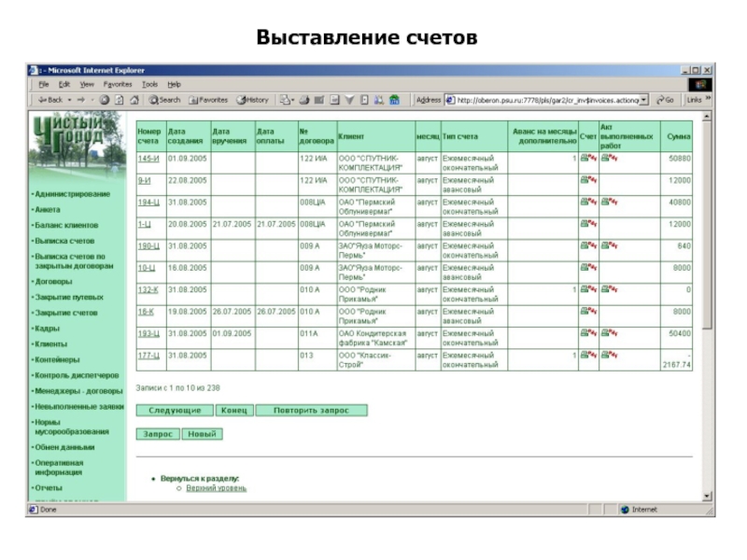This screenshot has width=747, height=560.
Task: Open the Search toolbar button
Action: click(x=164, y=100)
